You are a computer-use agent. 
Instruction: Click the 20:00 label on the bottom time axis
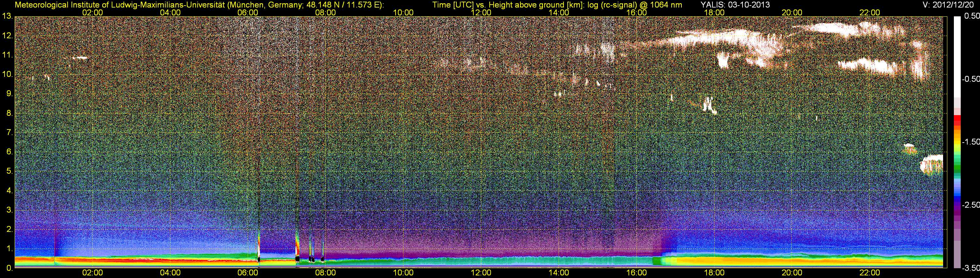coord(792,273)
